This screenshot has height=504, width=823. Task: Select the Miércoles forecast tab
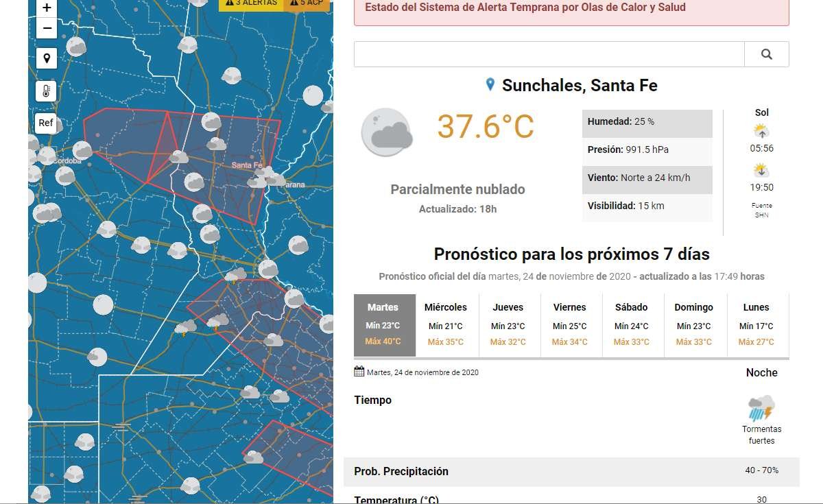tap(446, 324)
